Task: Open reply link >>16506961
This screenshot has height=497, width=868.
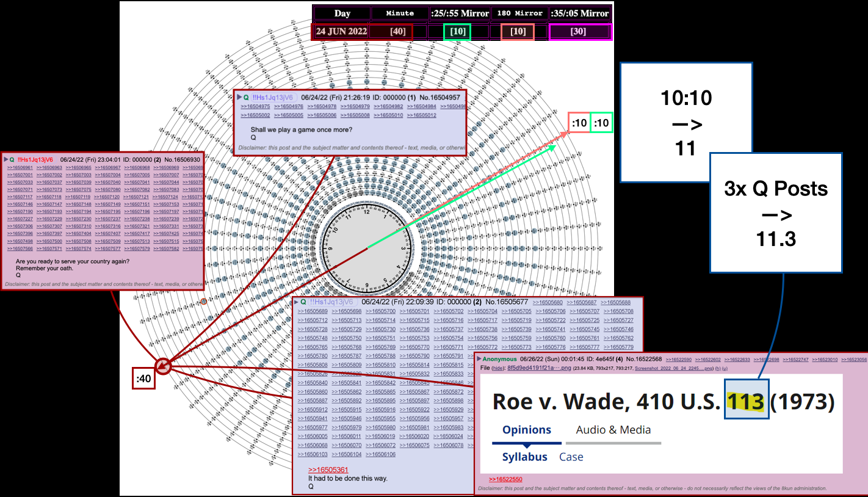Action: pyautogui.click(x=20, y=167)
